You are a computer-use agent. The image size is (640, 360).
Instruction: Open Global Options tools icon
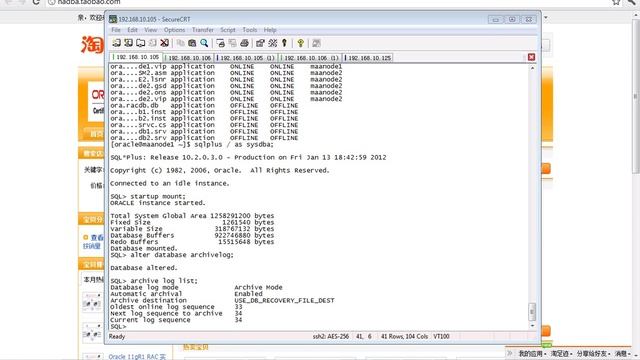[x=273, y=43]
